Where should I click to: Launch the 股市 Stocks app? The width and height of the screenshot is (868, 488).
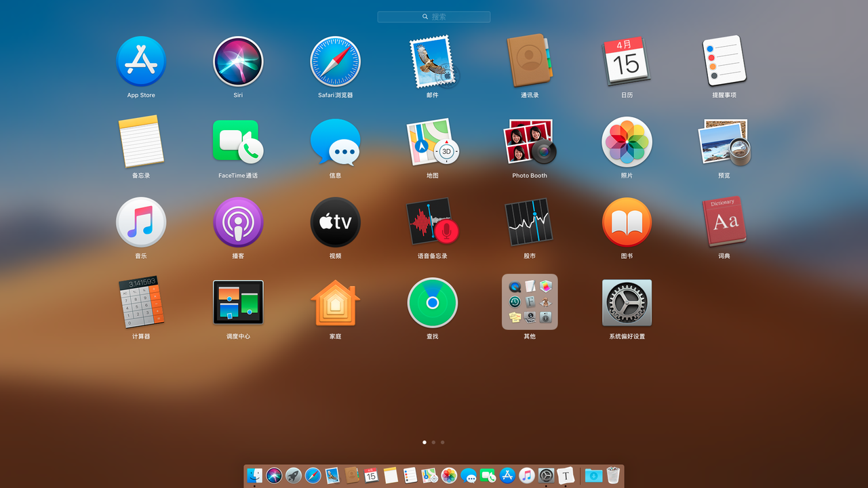(x=530, y=222)
